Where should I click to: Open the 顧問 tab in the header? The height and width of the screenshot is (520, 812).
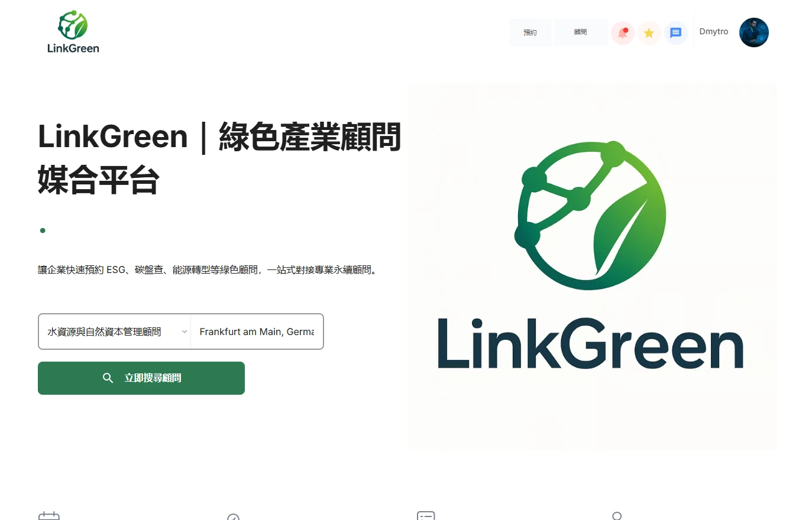point(580,32)
